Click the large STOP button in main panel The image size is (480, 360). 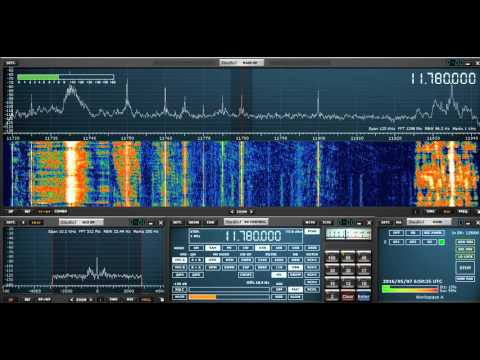[465, 268]
